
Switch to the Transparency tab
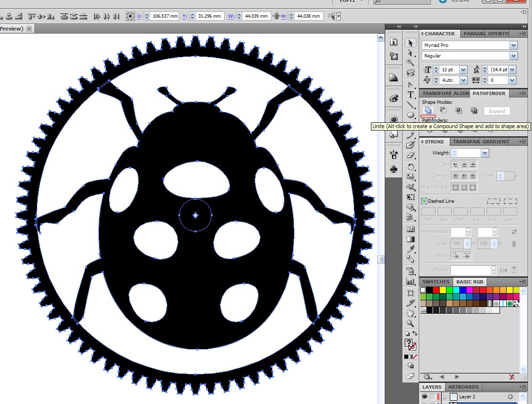coord(466,142)
